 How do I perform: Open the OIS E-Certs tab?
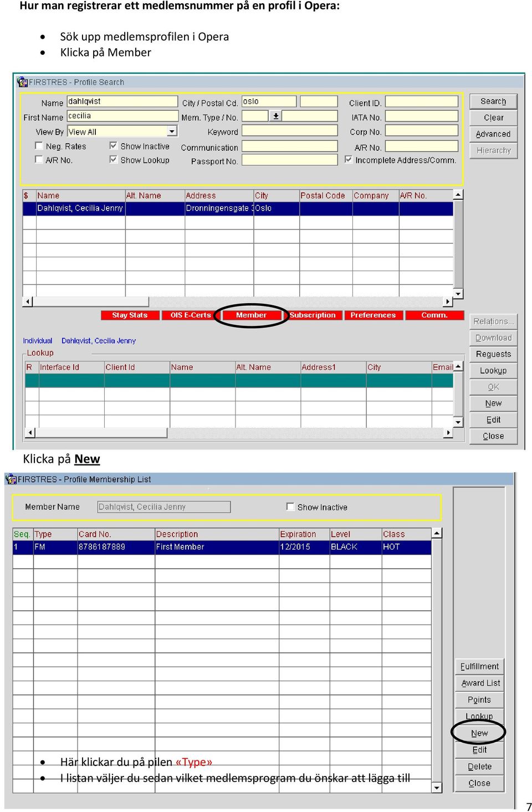[190, 315]
